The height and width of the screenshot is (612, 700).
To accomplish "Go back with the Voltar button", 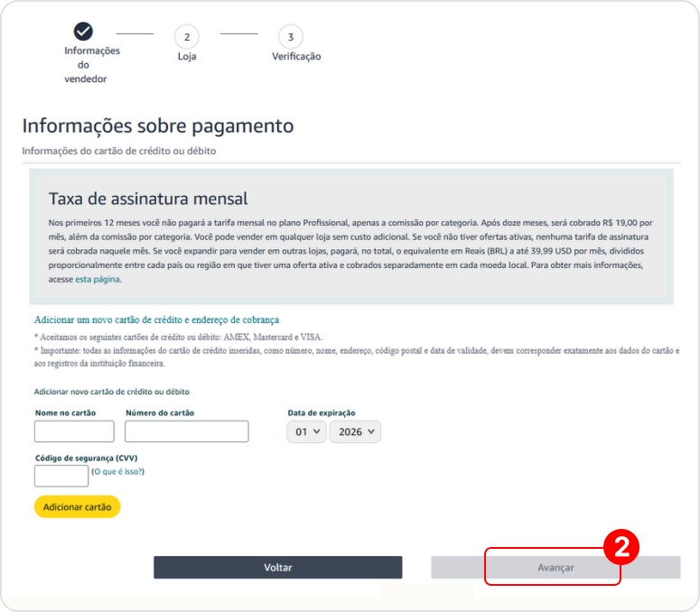I will coord(277,568).
